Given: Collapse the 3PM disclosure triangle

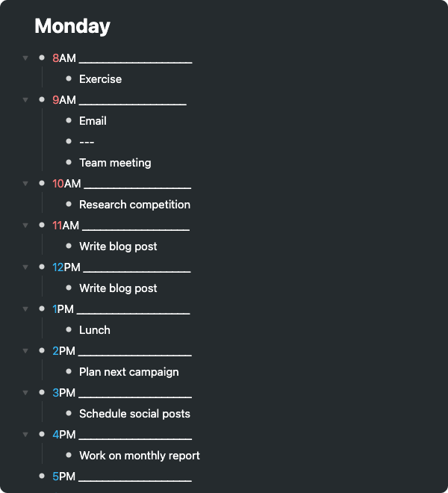Looking at the screenshot, I should [x=25, y=392].
